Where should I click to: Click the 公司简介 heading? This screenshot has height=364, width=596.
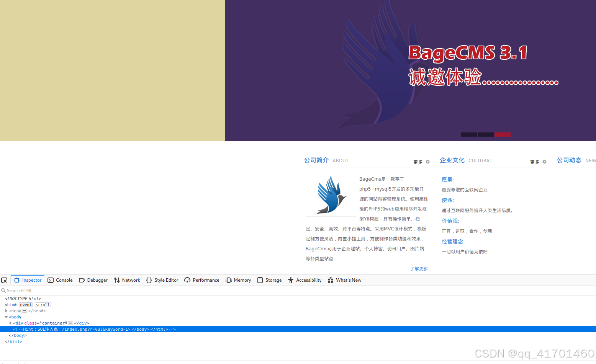point(316,160)
